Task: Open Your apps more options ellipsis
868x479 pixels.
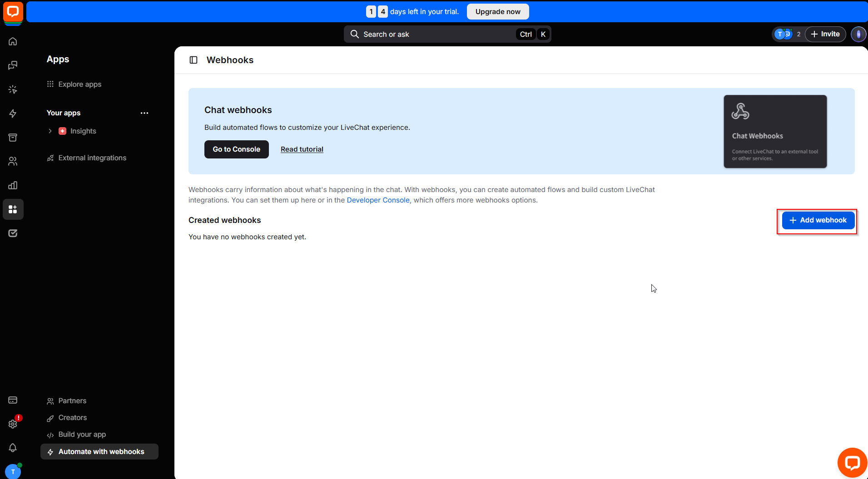Action: [x=144, y=113]
